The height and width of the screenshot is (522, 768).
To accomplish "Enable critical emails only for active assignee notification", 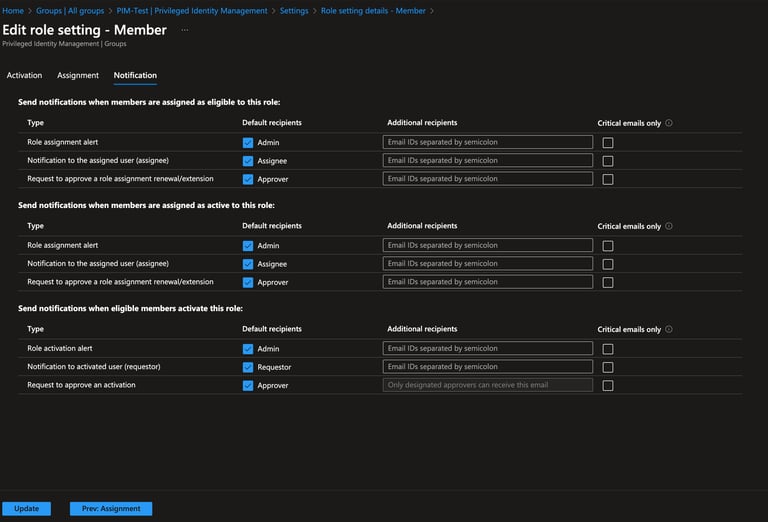I will (x=608, y=264).
